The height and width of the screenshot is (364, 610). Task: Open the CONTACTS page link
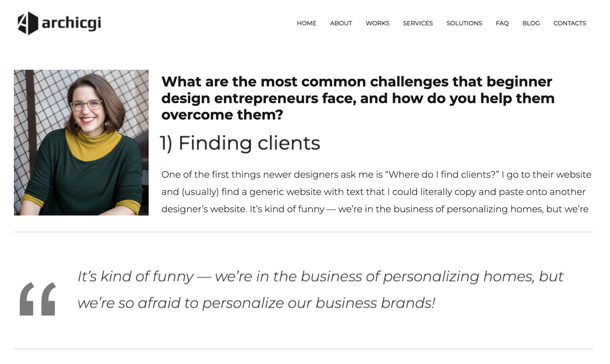tap(570, 23)
